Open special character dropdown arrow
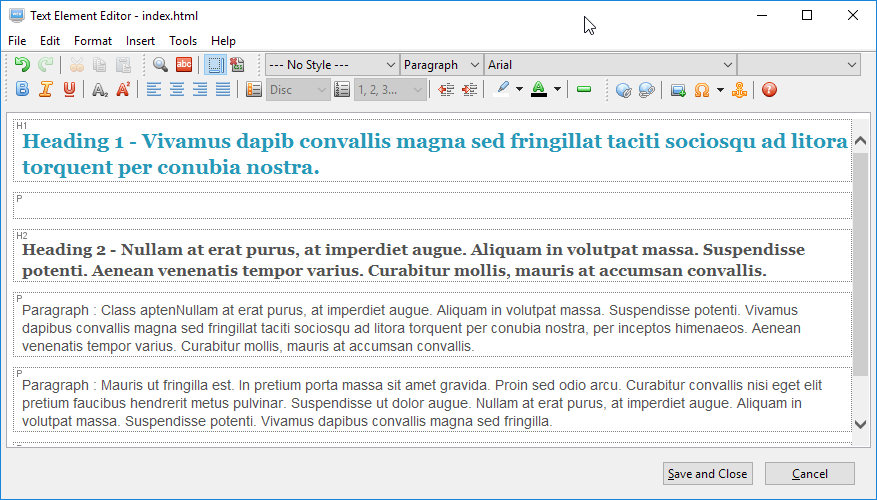Screen dimensions: 877x500 point(720,89)
